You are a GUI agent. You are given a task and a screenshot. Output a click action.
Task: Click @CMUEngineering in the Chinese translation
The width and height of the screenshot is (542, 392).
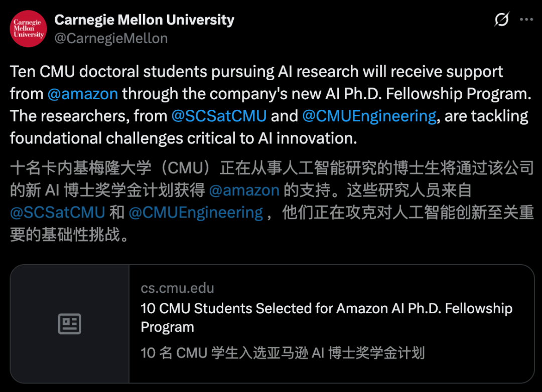click(196, 213)
